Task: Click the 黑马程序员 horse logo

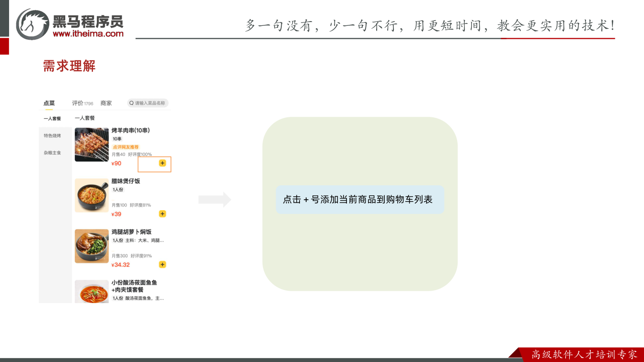Action: click(x=33, y=24)
